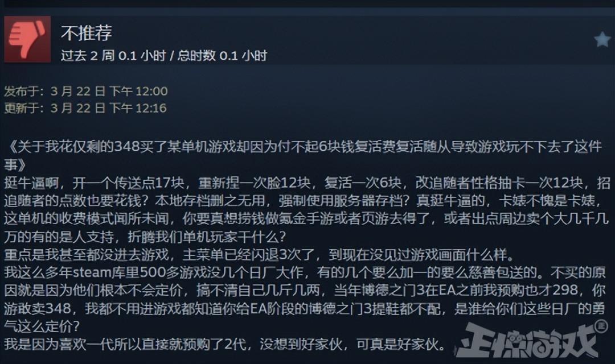Image resolution: width=615 pixels, height=364 pixels.
Task: Click the line starting 这单机的收费模式闻所未闻
Action: point(306,218)
